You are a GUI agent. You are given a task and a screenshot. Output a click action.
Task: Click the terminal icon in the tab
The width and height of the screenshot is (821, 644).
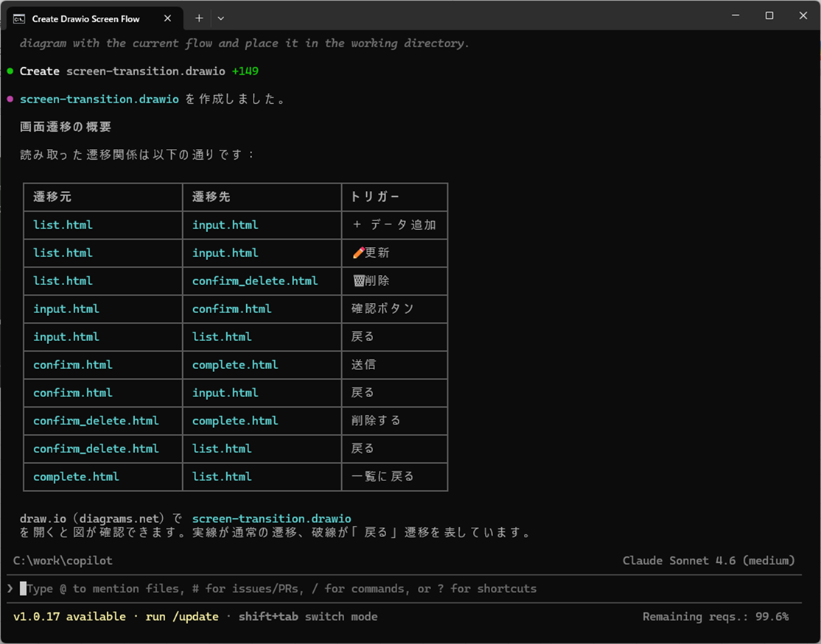point(20,18)
